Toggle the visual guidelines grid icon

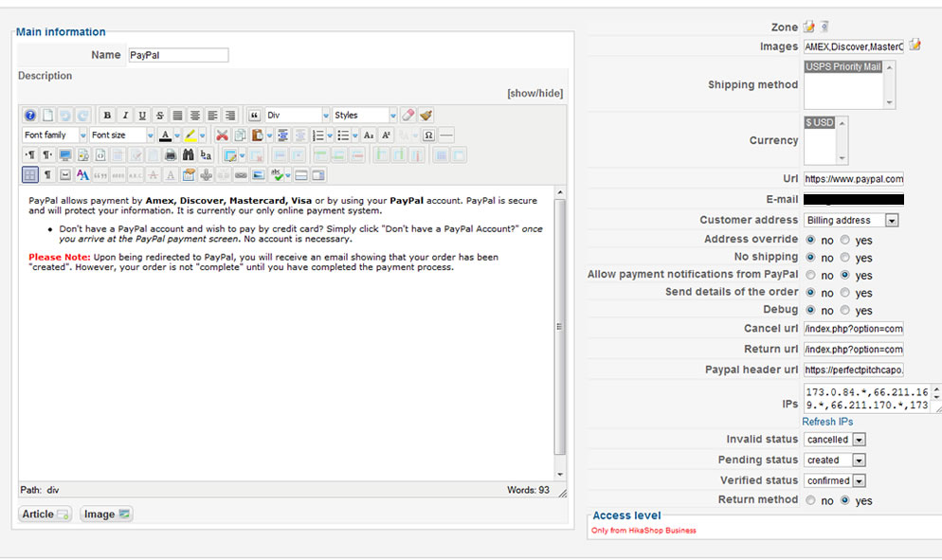pyautogui.click(x=30, y=175)
